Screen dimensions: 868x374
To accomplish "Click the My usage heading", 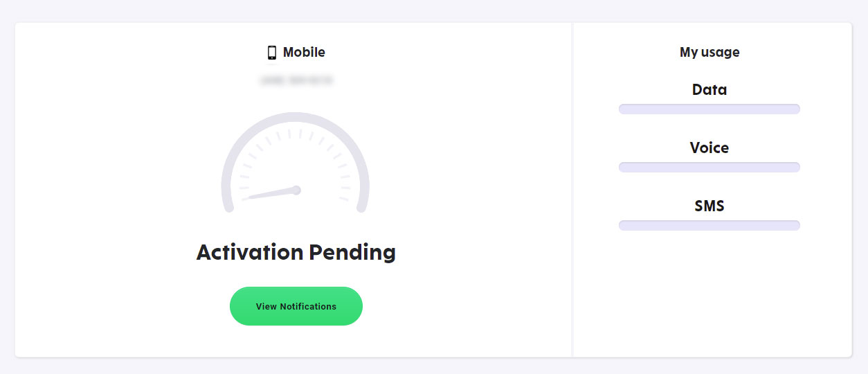I will pos(709,52).
